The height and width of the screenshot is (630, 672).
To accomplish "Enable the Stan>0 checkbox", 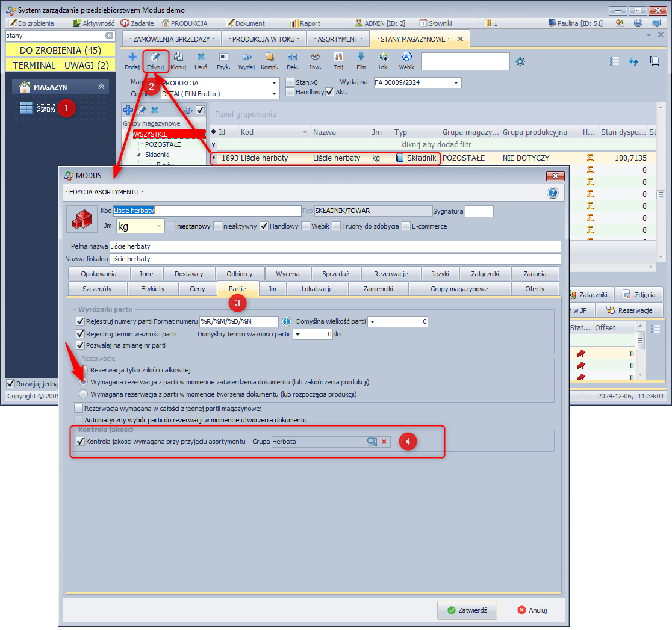I will 290,82.
